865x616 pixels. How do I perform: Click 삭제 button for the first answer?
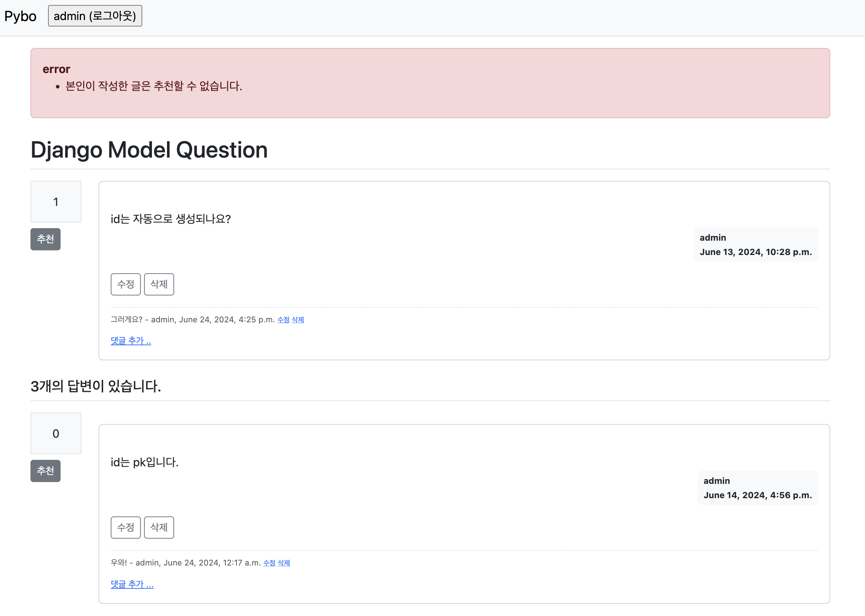159,527
